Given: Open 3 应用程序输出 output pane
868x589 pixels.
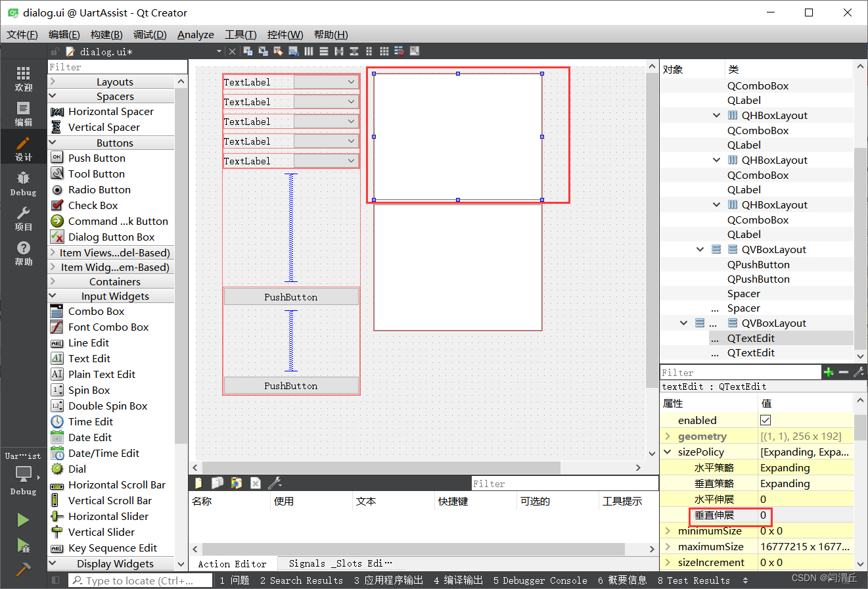Looking at the screenshot, I should [388, 580].
